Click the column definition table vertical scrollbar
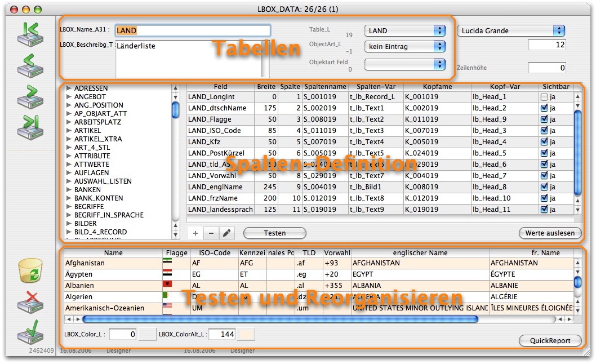Screen dimensions: 596x364 578,153
